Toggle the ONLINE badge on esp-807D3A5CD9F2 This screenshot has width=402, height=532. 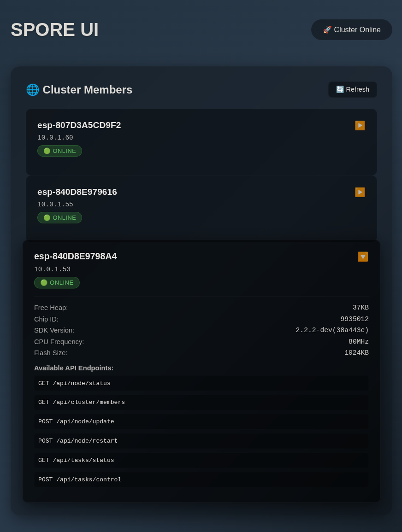click(x=59, y=151)
